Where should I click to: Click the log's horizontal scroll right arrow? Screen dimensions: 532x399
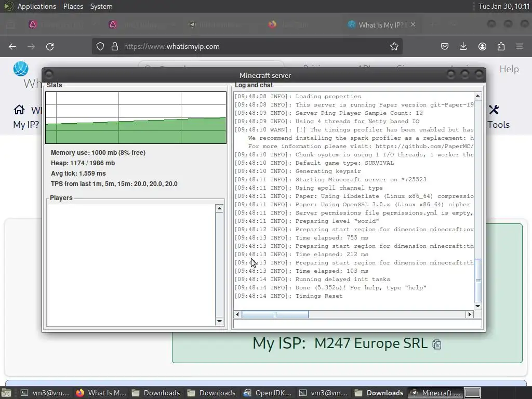point(470,314)
